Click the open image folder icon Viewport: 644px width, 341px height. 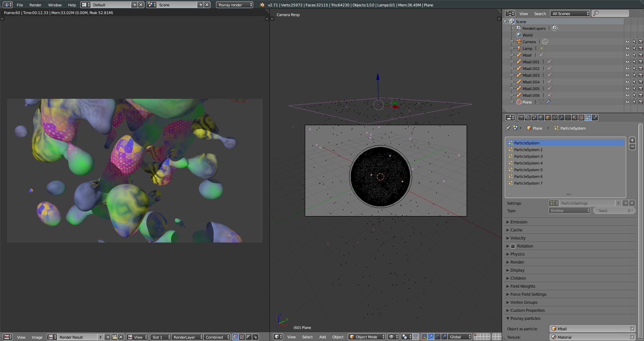pyautogui.click(x=114, y=337)
